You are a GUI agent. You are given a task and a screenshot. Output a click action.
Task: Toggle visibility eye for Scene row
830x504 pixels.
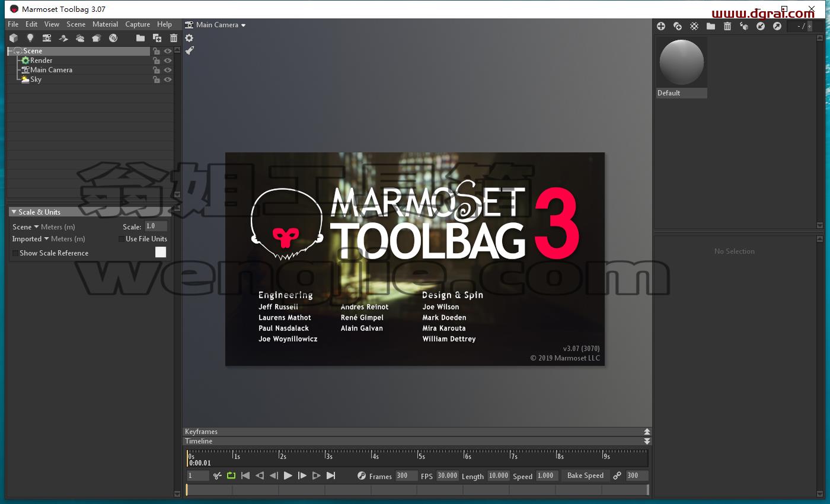pyautogui.click(x=168, y=51)
